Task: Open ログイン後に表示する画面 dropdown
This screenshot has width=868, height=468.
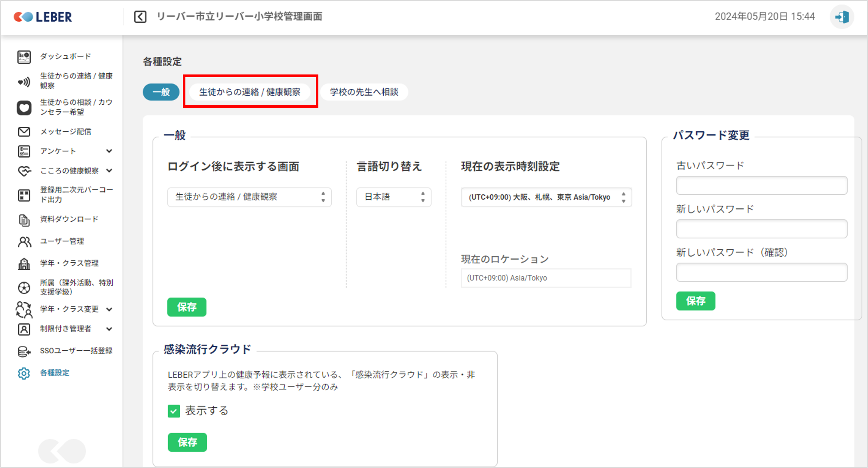Action: (x=249, y=197)
